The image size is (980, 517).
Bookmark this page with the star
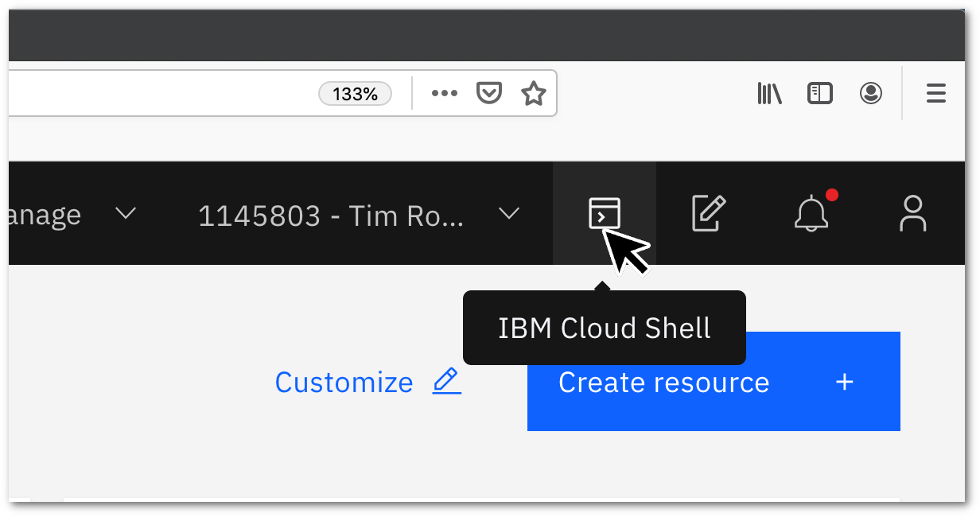534,94
